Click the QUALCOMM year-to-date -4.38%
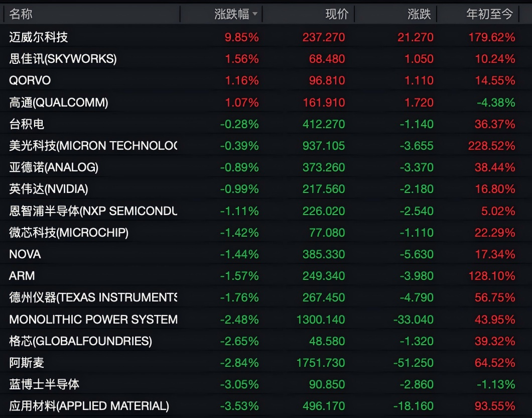The height and width of the screenshot is (418, 532). point(496,102)
